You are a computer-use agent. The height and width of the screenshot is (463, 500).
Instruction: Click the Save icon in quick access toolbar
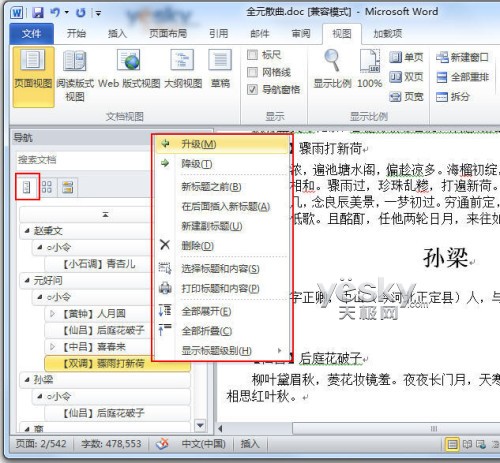tap(38, 13)
